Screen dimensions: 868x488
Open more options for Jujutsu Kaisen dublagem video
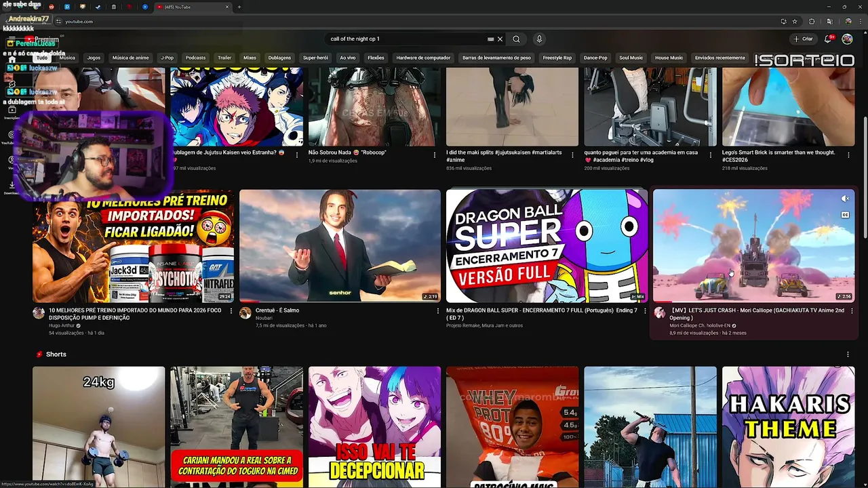[x=296, y=155]
